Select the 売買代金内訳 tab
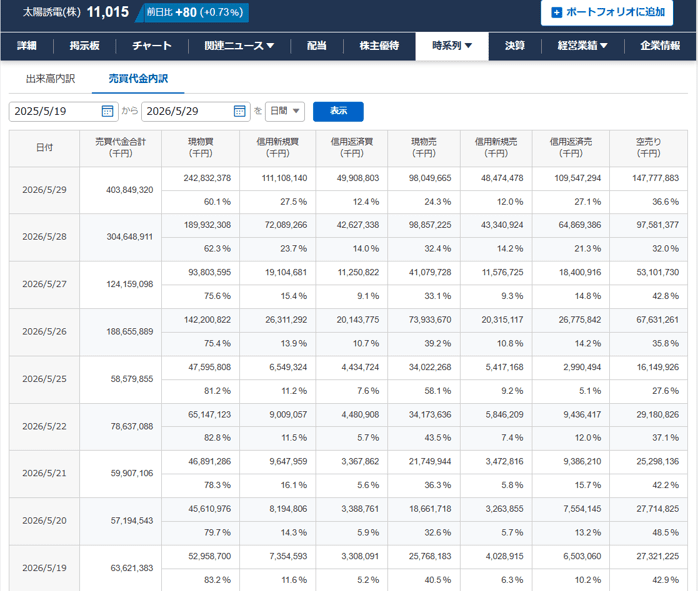 [x=138, y=79]
